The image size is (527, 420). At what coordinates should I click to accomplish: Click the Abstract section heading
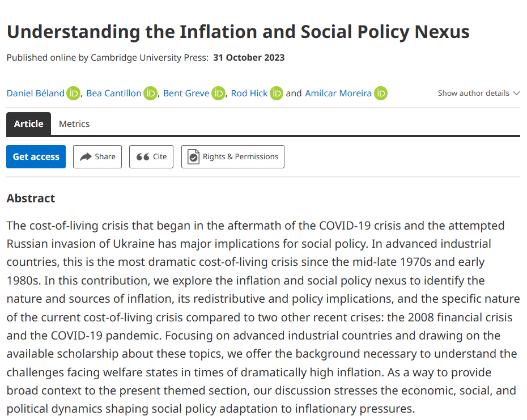(x=31, y=198)
